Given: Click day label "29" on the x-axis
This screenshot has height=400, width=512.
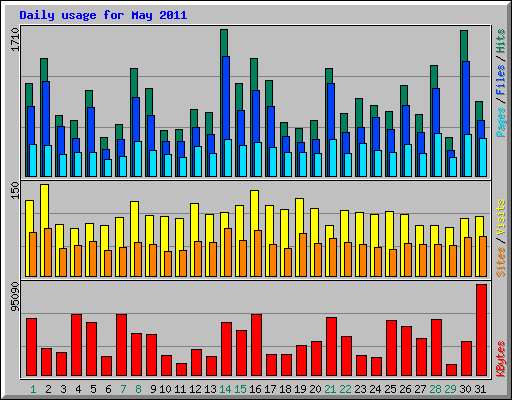Looking at the screenshot, I should coord(450,389).
